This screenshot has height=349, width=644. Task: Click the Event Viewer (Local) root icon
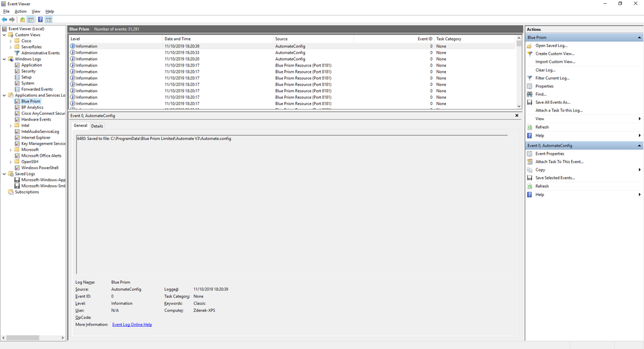pyautogui.click(x=5, y=29)
